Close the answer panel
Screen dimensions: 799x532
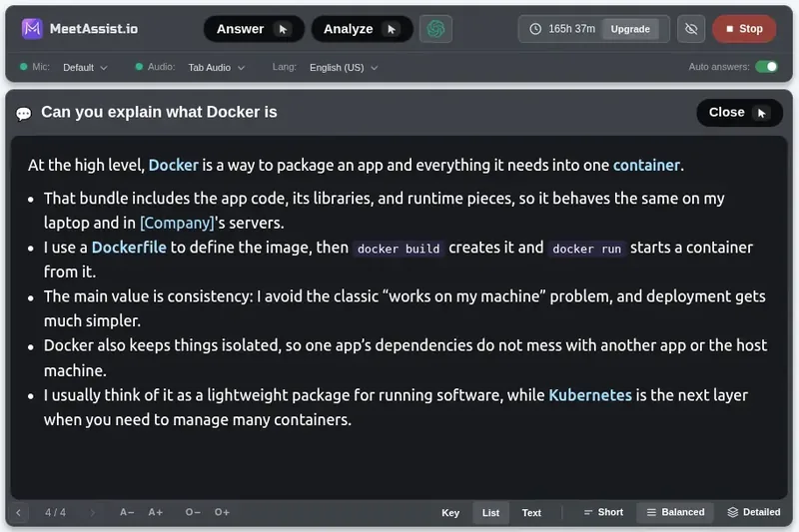739,113
